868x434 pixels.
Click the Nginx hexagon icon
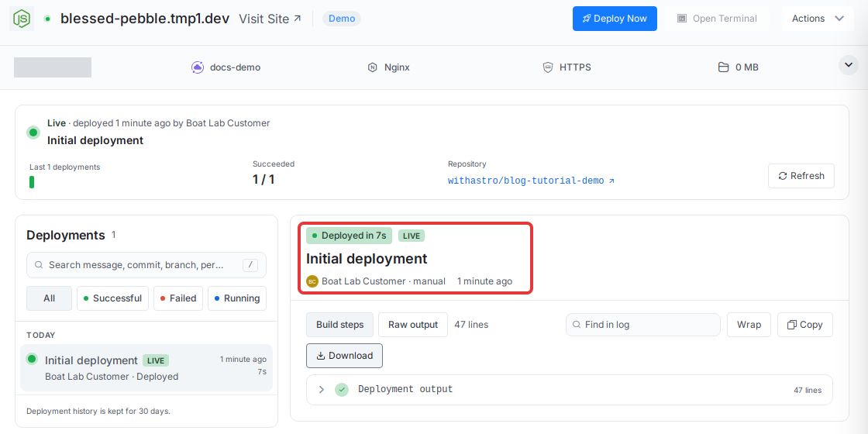click(373, 67)
